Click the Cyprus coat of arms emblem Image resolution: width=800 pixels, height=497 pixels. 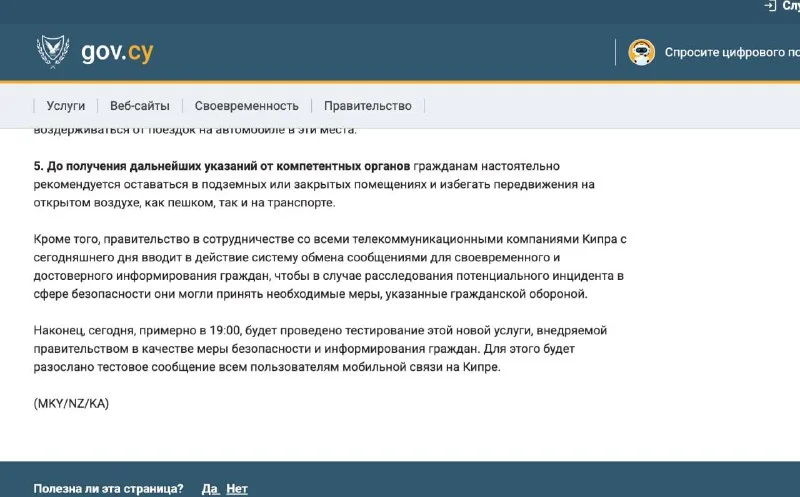52,50
